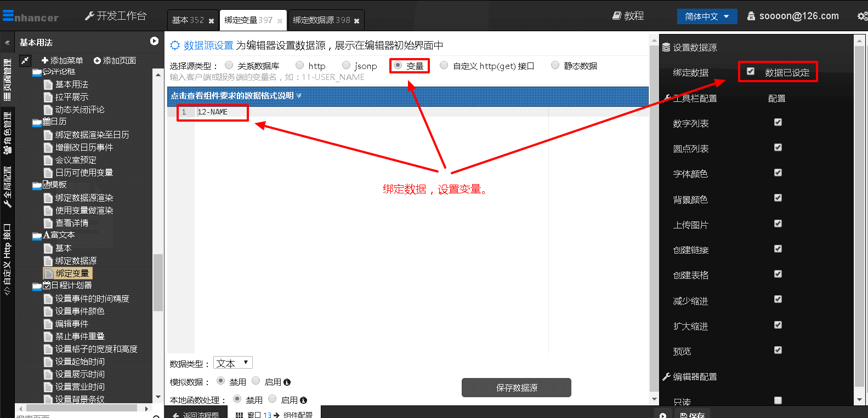Image resolution: width=868 pixels, height=418 pixels.
Task: Open the 数据类型 文本 dropdown
Action: click(233, 363)
